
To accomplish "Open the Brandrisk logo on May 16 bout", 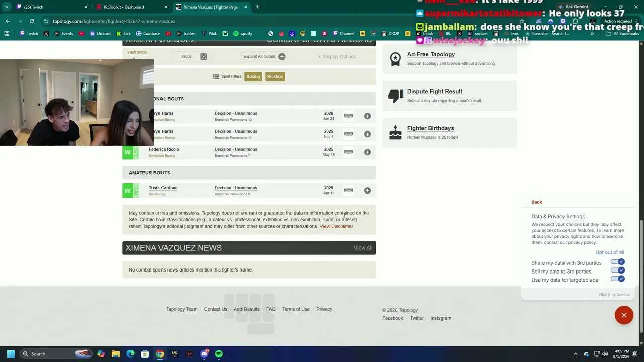I will point(348,152).
